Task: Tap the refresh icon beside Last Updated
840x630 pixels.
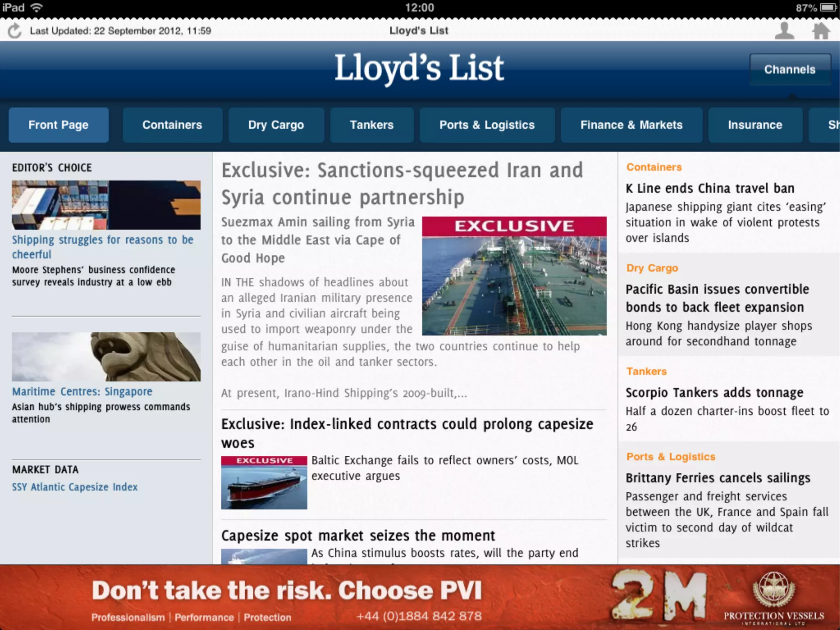Action: [x=15, y=31]
